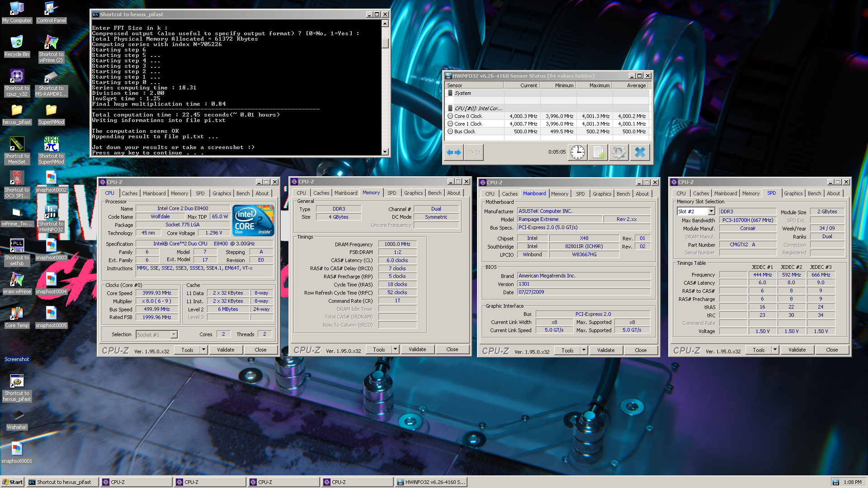Switch to HWiNFO32 taskbar button

point(431,482)
